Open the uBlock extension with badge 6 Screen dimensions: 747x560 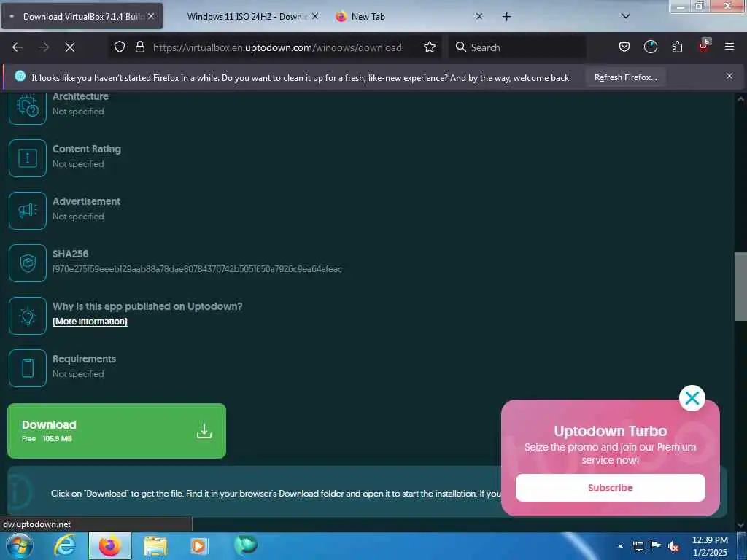pos(704,46)
